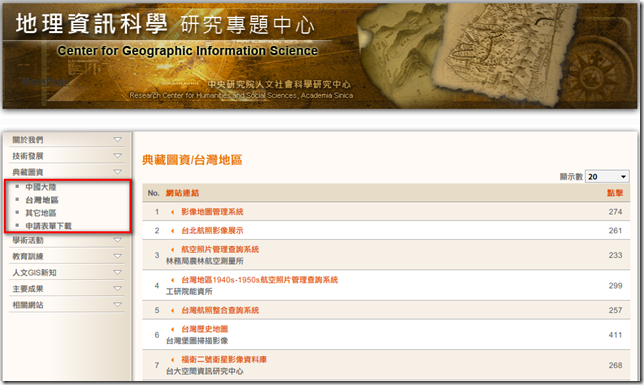Open the 福衛二號衛星影像資料庫 link
The image size is (644, 385).
click(224, 360)
